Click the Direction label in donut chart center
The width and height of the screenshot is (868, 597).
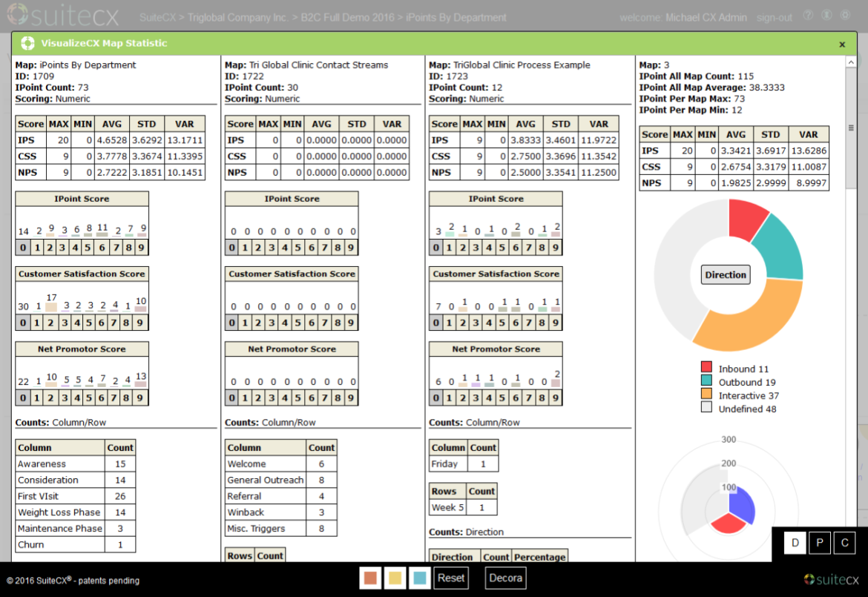tap(726, 275)
